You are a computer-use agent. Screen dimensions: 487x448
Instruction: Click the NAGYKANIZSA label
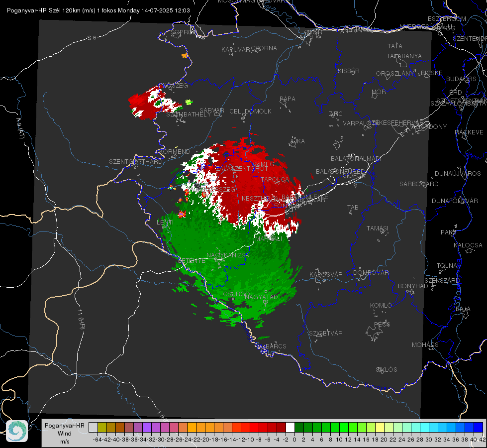(x=227, y=255)
